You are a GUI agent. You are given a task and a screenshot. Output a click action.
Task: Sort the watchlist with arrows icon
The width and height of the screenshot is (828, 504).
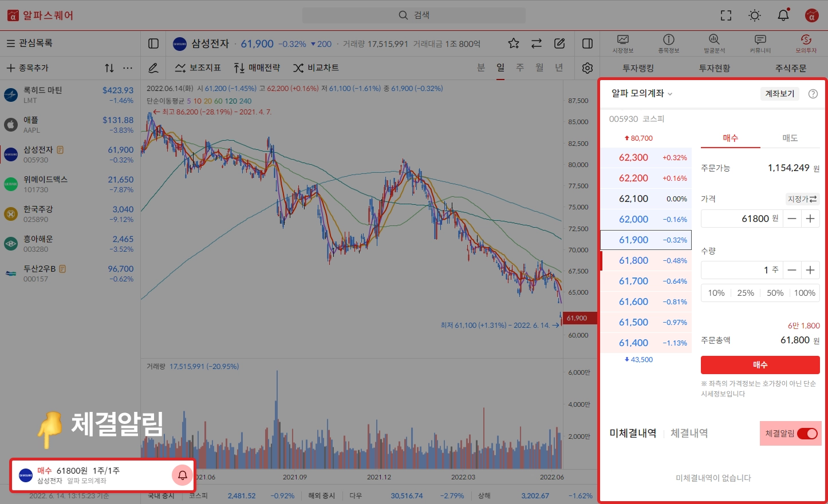(x=109, y=68)
